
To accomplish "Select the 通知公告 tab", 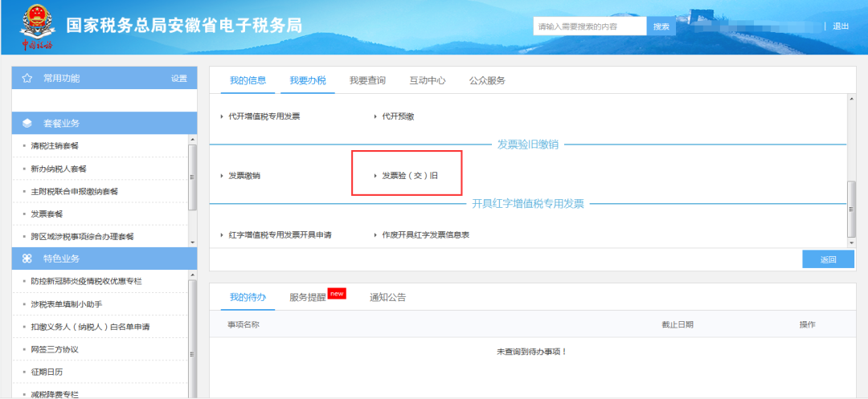I will click(388, 297).
